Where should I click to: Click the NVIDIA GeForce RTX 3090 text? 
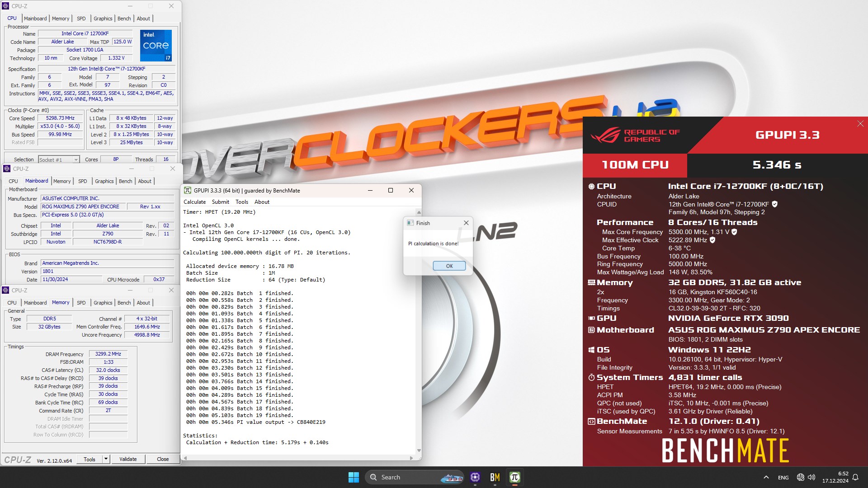coord(728,318)
